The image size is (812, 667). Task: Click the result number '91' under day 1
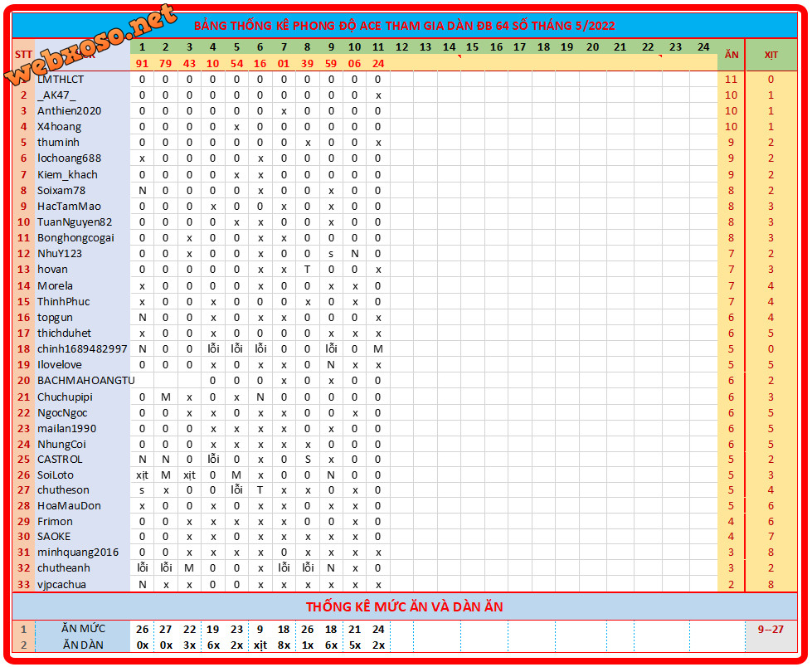[x=142, y=64]
